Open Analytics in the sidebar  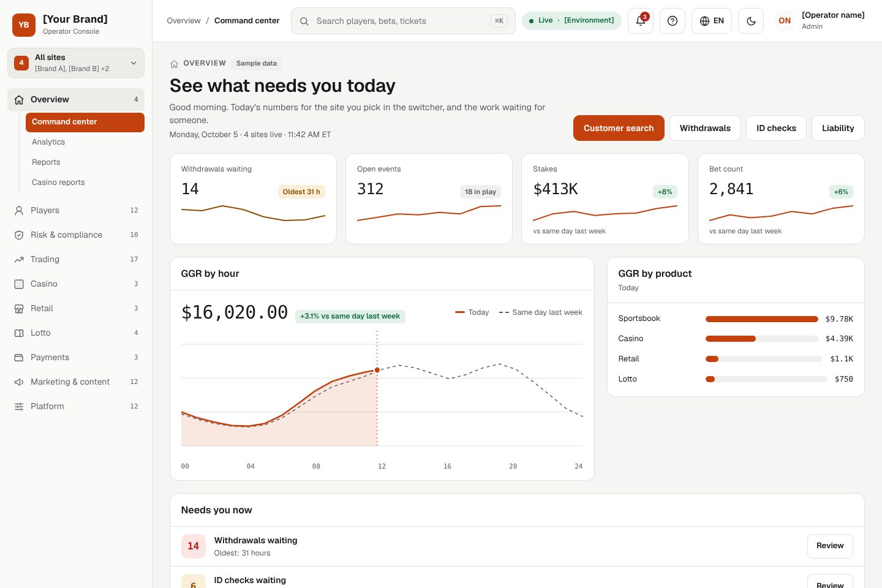coord(85,142)
